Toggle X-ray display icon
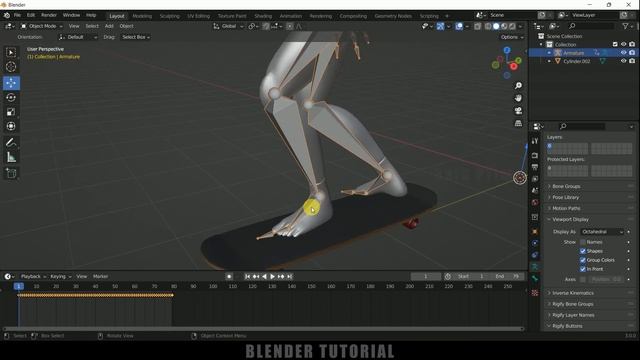 point(478,26)
